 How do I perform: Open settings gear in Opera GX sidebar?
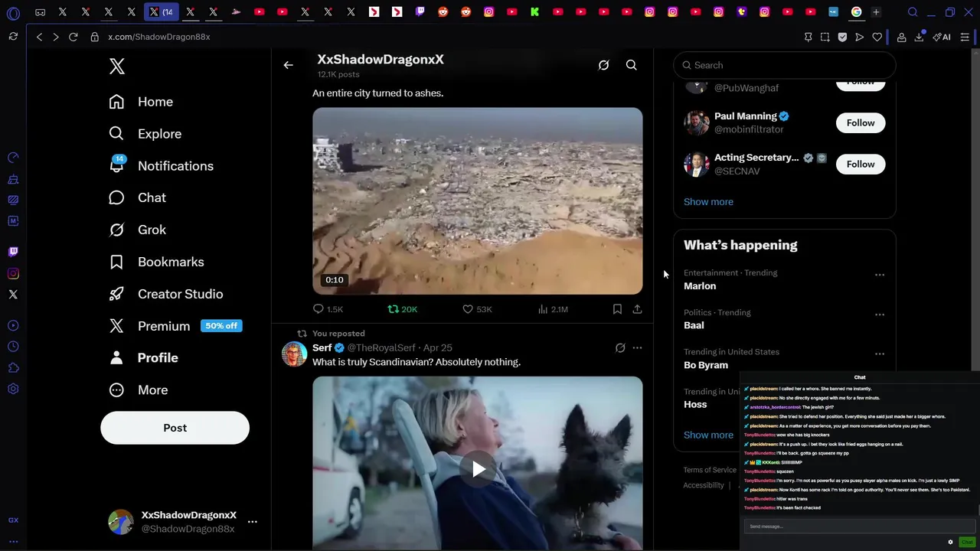coord(13,389)
